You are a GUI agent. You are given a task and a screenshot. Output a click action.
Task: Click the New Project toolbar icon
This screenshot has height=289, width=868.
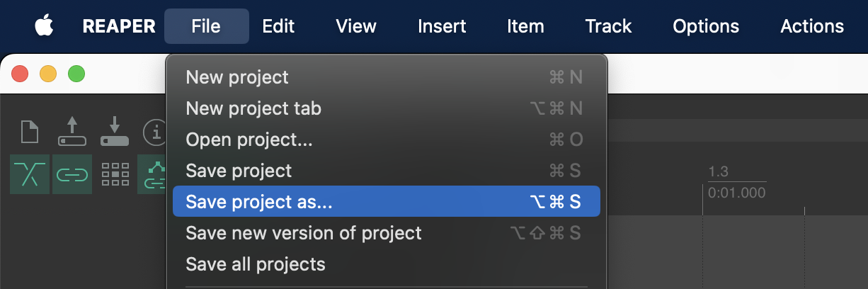pyautogui.click(x=30, y=132)
